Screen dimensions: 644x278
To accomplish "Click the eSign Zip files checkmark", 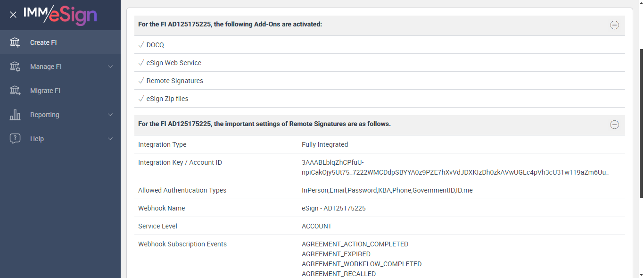I will pos(141,99).
